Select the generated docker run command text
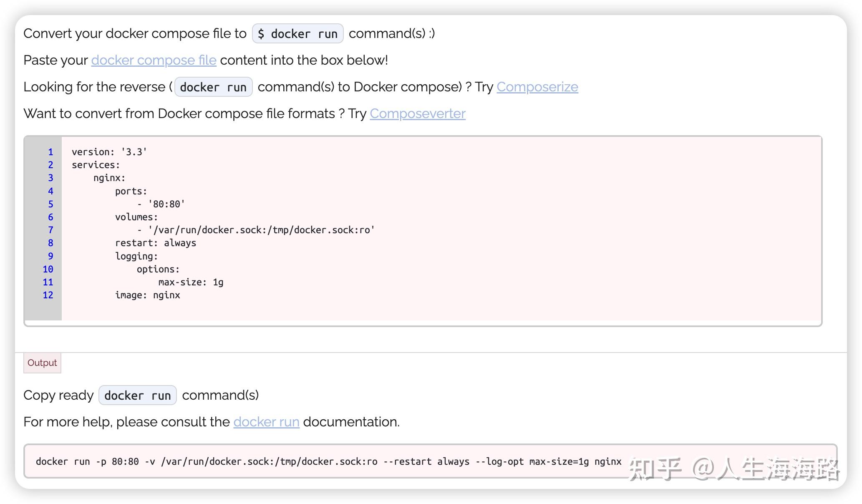862x504 pixels. [328, 461]
